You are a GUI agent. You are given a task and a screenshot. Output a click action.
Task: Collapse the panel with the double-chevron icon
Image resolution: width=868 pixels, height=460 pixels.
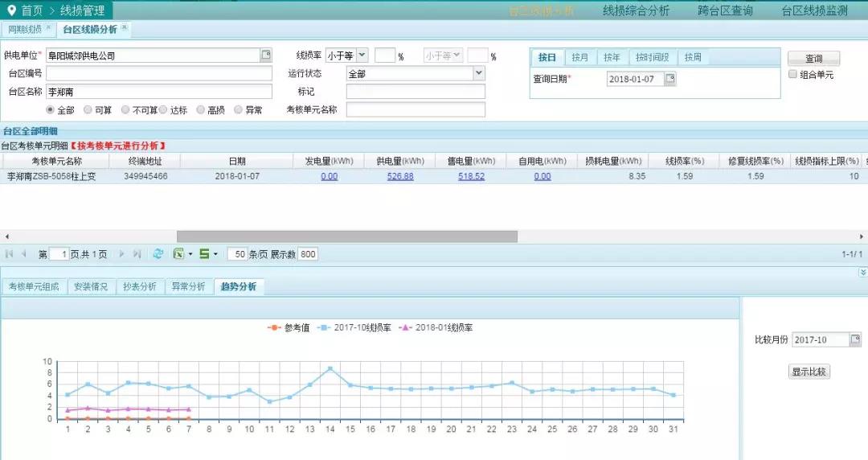click(862, 273)
